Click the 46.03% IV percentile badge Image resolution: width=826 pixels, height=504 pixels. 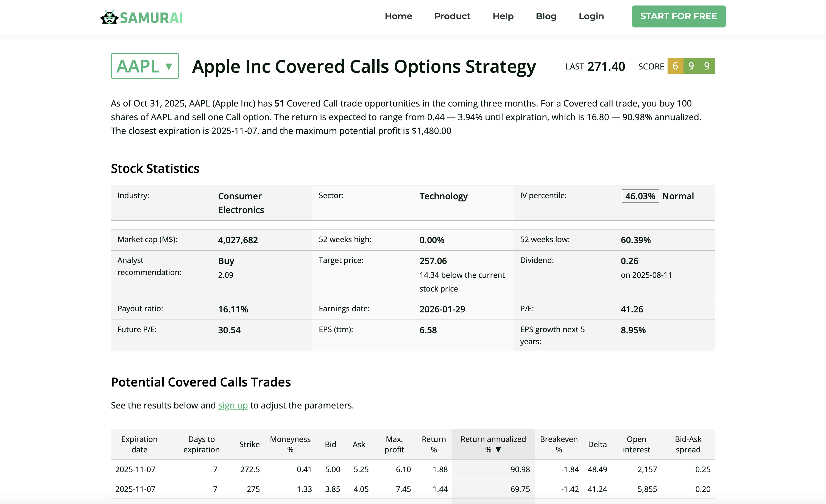click(640, 196)
